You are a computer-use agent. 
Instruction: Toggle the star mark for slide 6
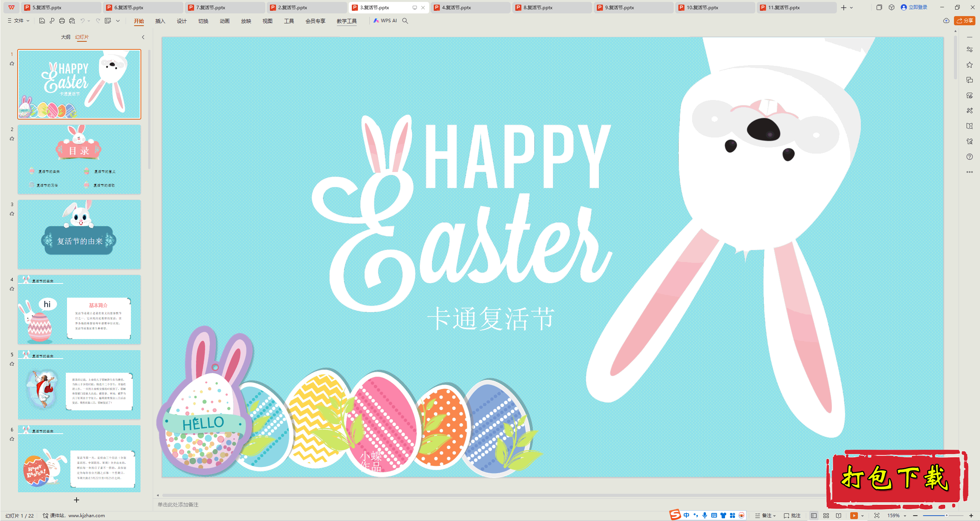point(12,439)
